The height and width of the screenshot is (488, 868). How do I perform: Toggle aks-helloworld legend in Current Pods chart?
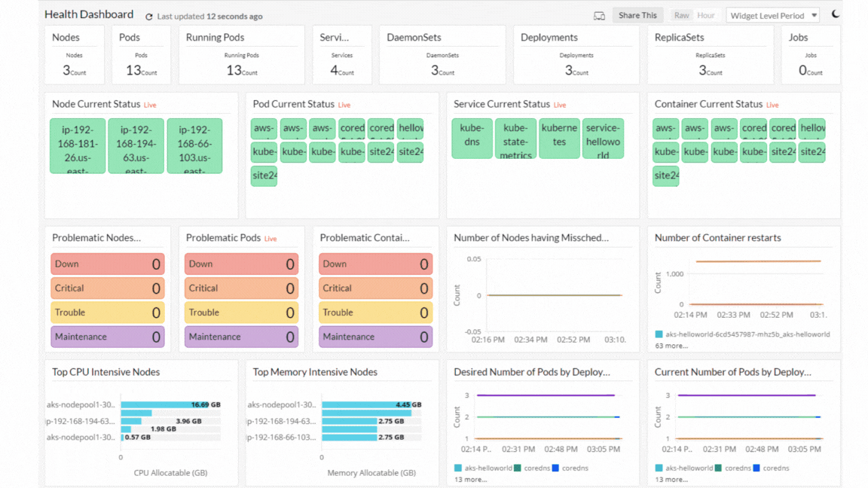(683, 468)
